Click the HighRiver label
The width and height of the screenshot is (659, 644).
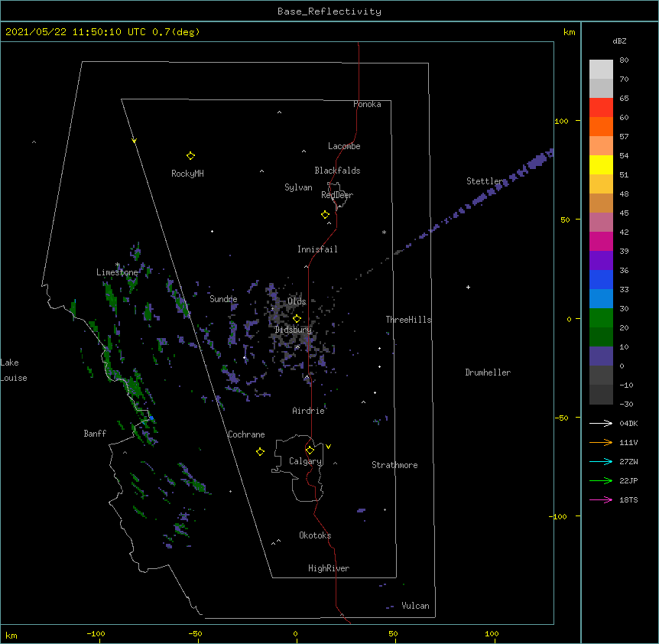(329, 568)
